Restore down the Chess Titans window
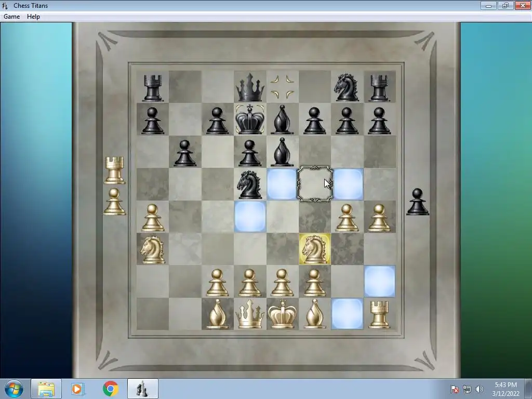532x399 pixels. (x=505, y=5)
